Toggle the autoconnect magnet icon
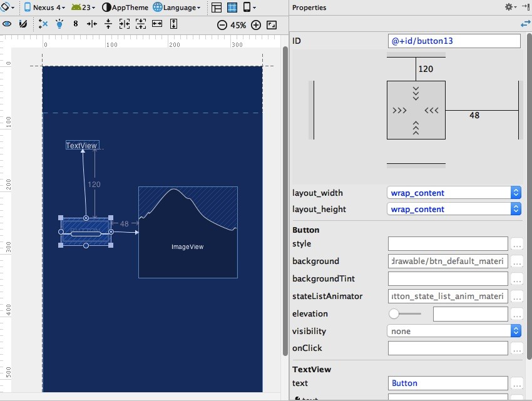532x401 pixels. 23,24
